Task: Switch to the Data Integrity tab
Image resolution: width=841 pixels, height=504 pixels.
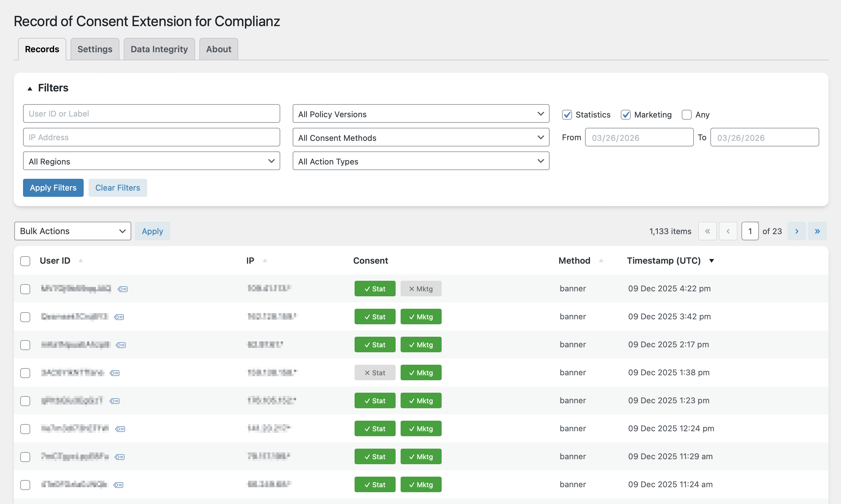Action: click(159, 49)
